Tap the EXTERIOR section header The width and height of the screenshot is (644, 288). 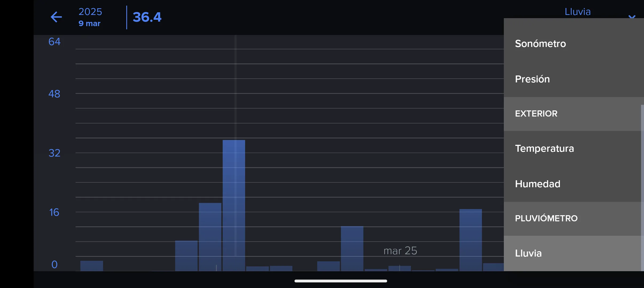coord(536,114)
